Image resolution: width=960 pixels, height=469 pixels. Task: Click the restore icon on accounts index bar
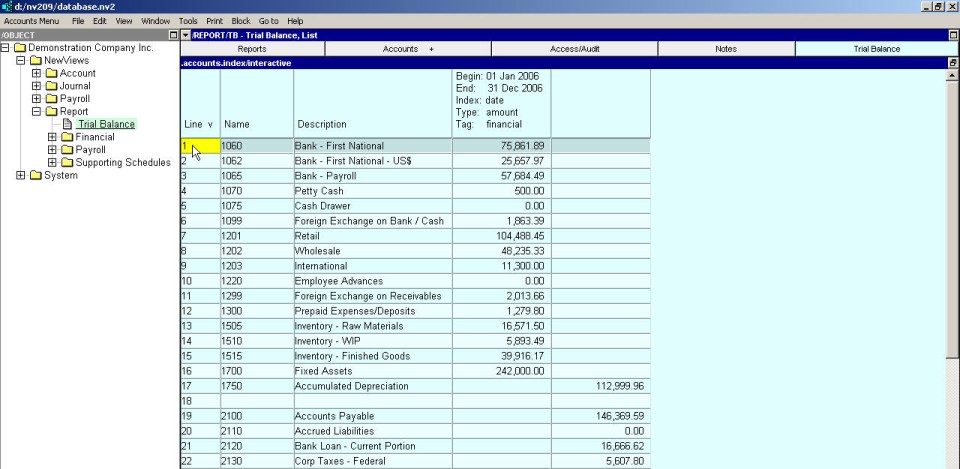[953, 63]
